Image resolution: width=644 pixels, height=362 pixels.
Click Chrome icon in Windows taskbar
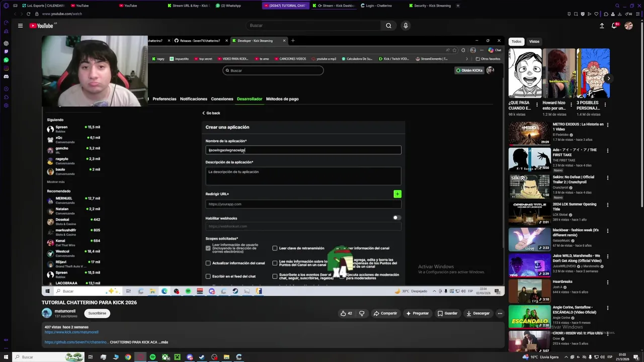(128, 357)
